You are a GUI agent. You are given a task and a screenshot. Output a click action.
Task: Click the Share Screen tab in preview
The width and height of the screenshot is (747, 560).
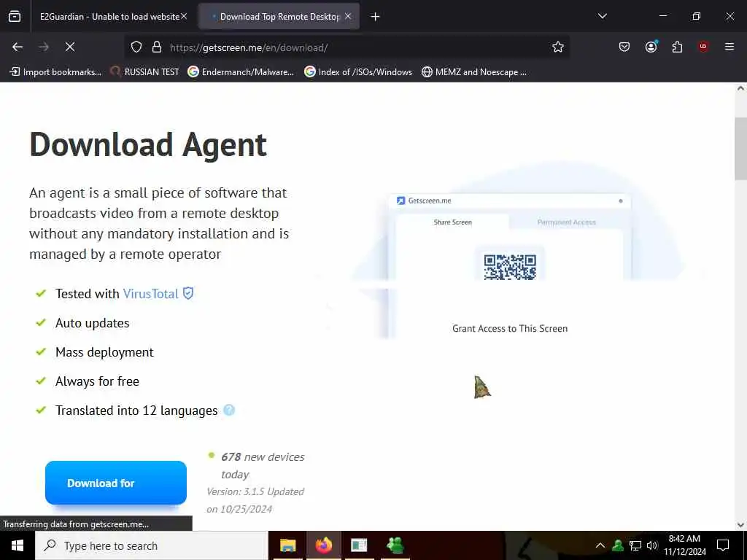click(x=452, y=222)
